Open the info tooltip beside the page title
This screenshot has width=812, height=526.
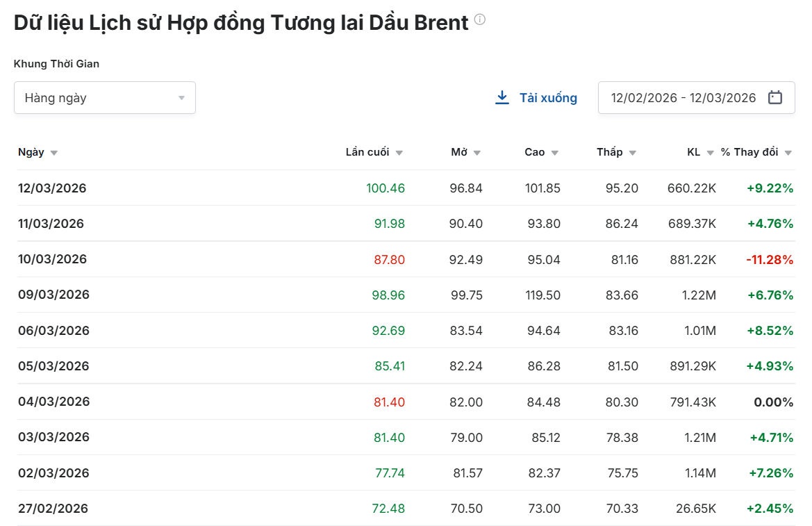(479, 19)
